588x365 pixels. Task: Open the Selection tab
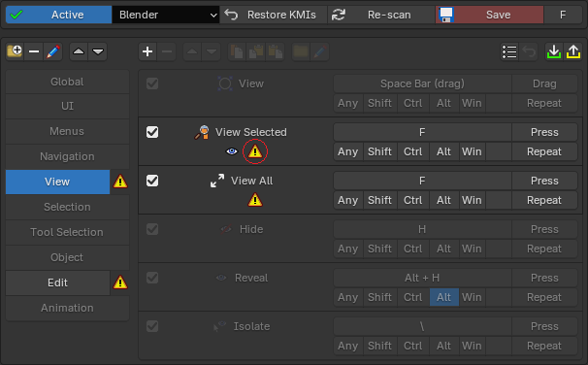click(x=67, y=207)
